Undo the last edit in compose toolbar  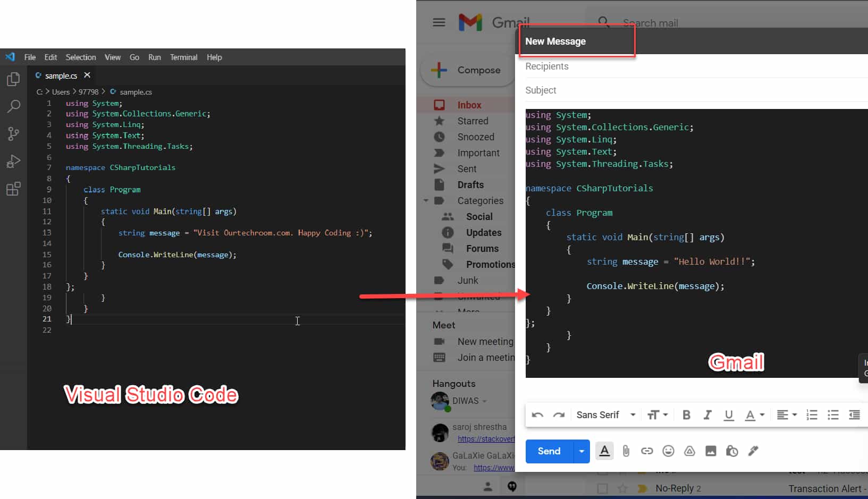tap(537, 415)
